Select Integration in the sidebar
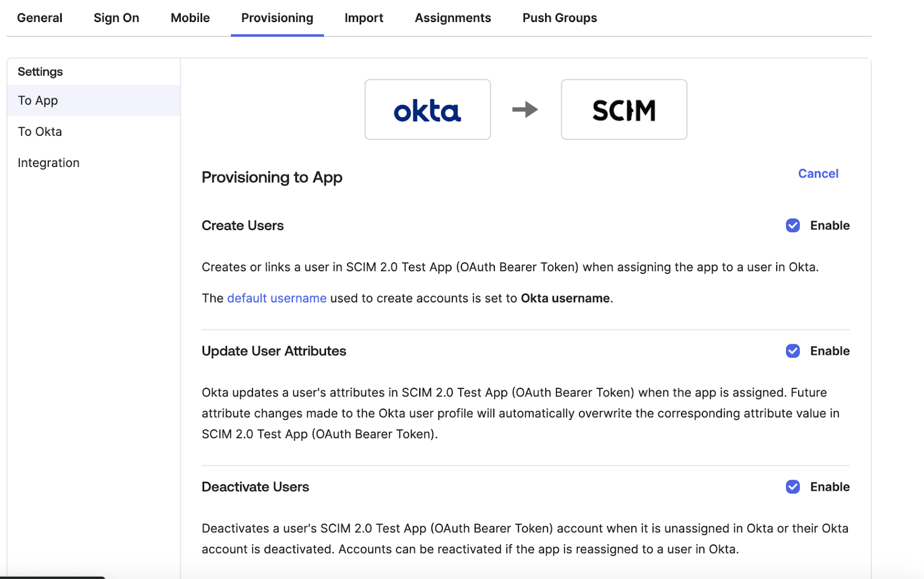The height and width of the screenshot is (579, 924). (x=49, y=162)
